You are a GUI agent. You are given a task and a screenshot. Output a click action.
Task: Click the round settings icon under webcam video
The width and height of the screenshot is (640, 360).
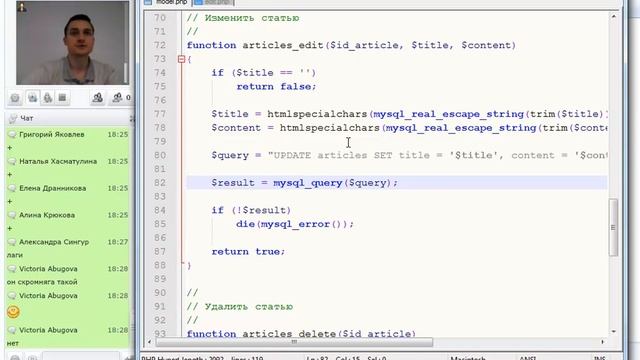pyautogui.click(x=15, y=98)
